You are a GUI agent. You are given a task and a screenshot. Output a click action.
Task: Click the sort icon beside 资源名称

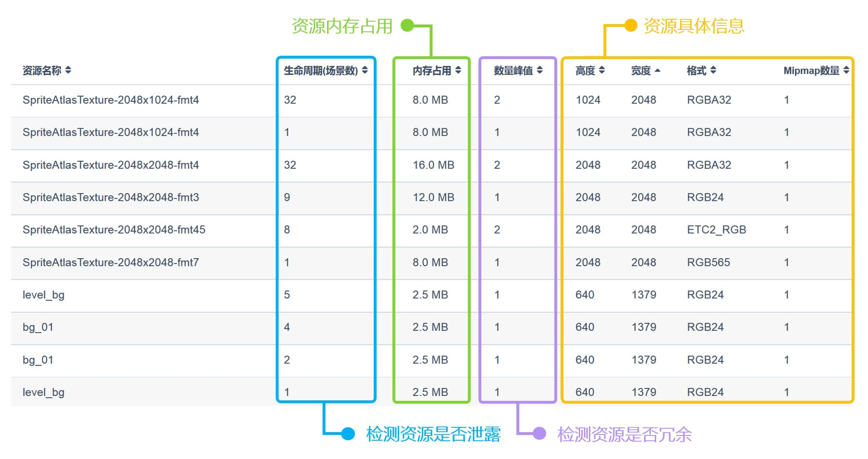[x=68, y=70]
